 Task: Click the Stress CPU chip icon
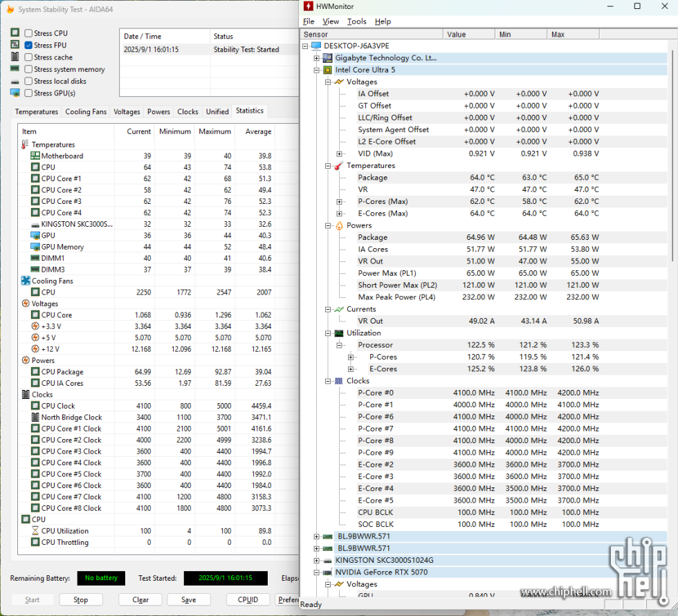coord(15,32)
